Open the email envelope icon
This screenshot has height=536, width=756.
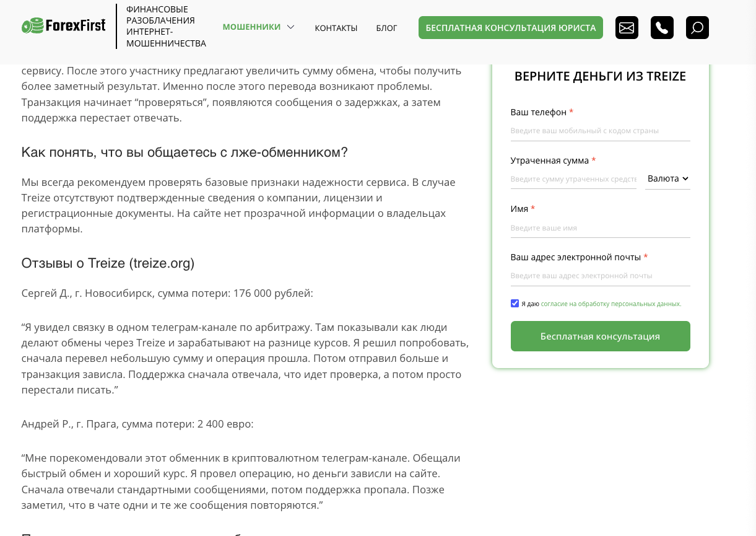(x=627, y=28)
